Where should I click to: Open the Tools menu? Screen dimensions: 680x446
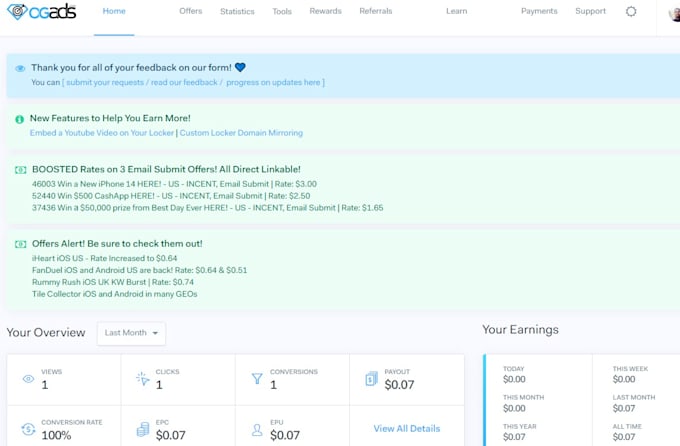(x=282, y=12)
